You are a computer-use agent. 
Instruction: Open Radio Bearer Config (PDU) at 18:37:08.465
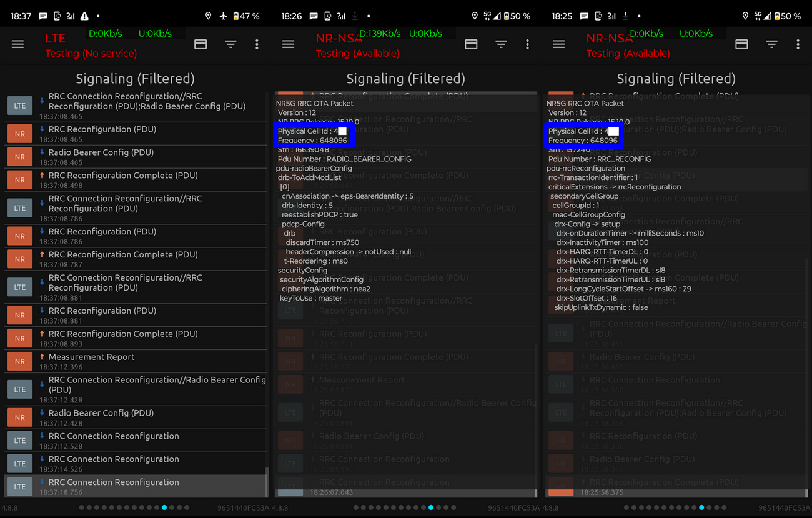(136, 157)
